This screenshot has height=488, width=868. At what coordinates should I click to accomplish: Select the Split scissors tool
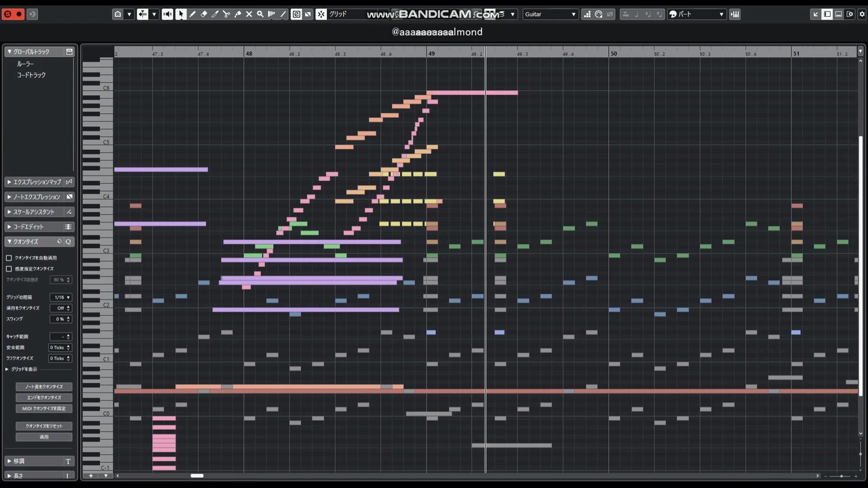click(x=226, y=14)
